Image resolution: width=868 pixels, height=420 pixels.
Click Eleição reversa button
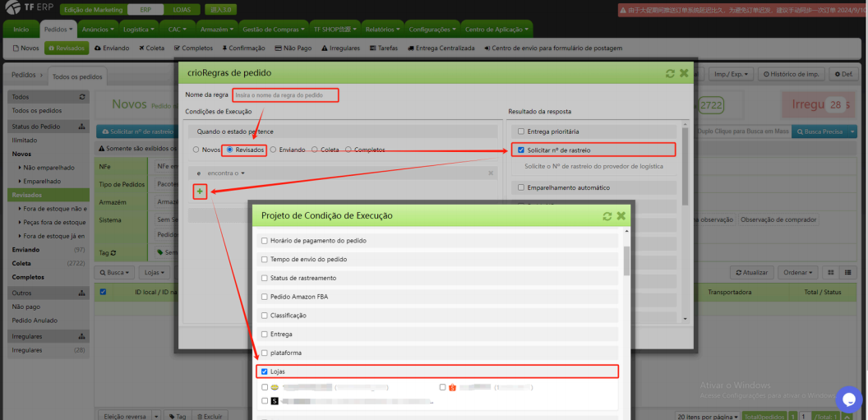pos(125,416)
